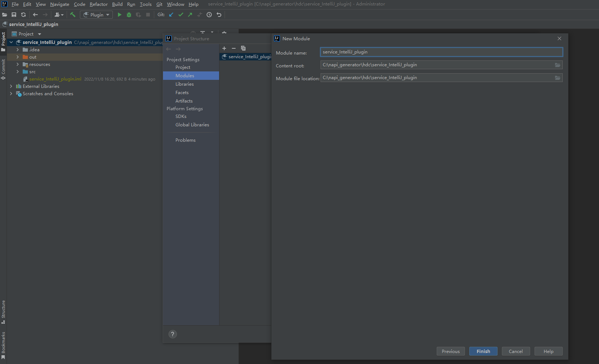Viewport: 599px width, 364px height.
Task: Click the Open file toolbar icon
Action: point(5,15)
